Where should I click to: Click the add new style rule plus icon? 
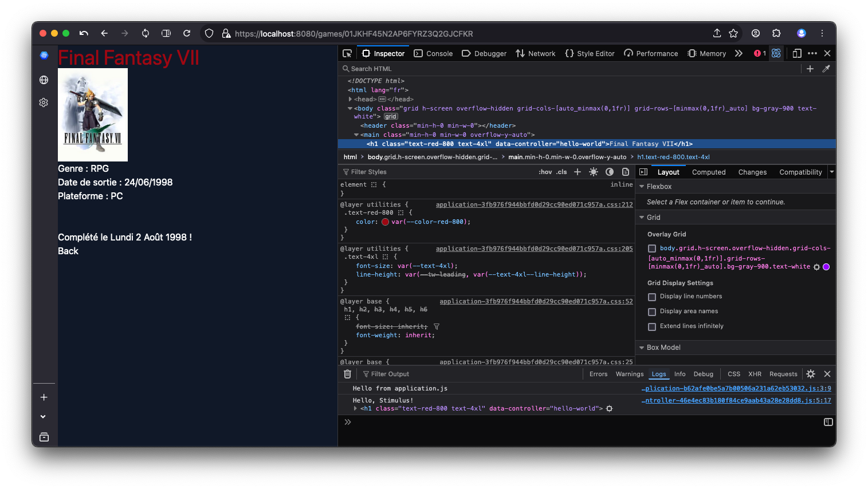pos(578,172)
